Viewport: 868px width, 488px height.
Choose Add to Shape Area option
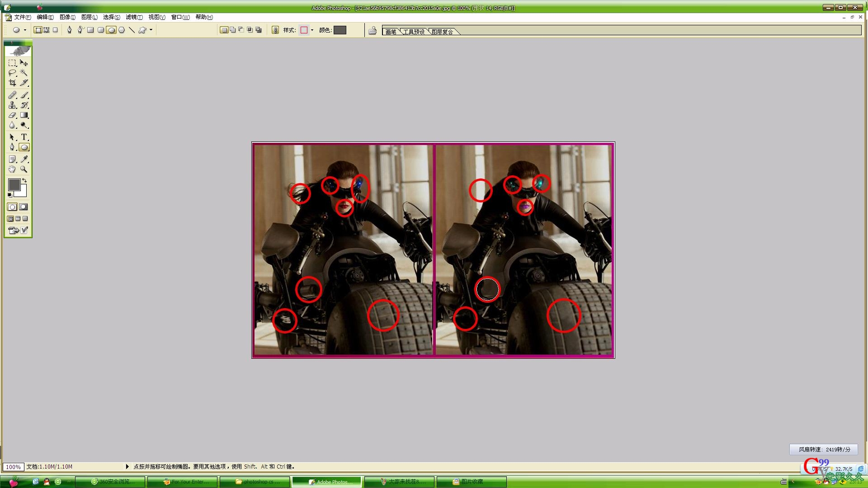(232, 30)
